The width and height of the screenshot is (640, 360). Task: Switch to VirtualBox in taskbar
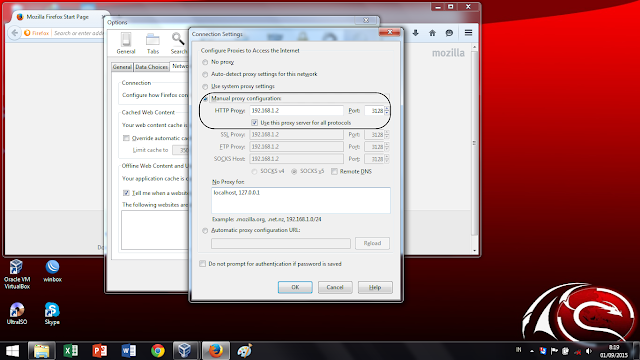click(185, 351)
